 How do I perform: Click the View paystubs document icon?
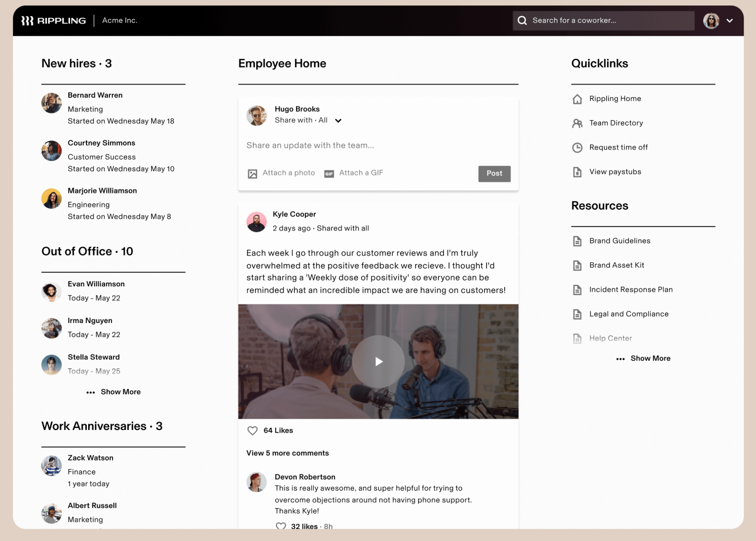577,172
